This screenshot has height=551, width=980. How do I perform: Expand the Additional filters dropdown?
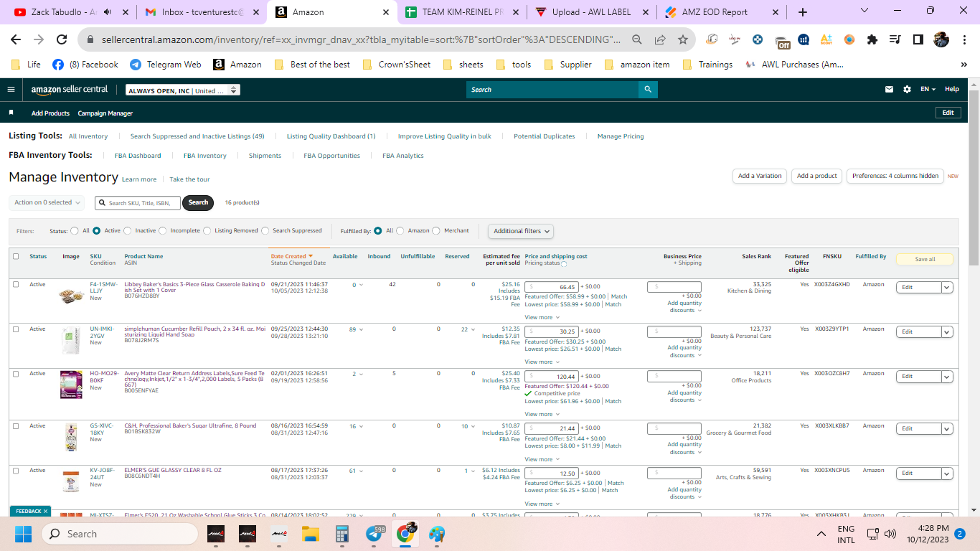[x=521, y=231]
